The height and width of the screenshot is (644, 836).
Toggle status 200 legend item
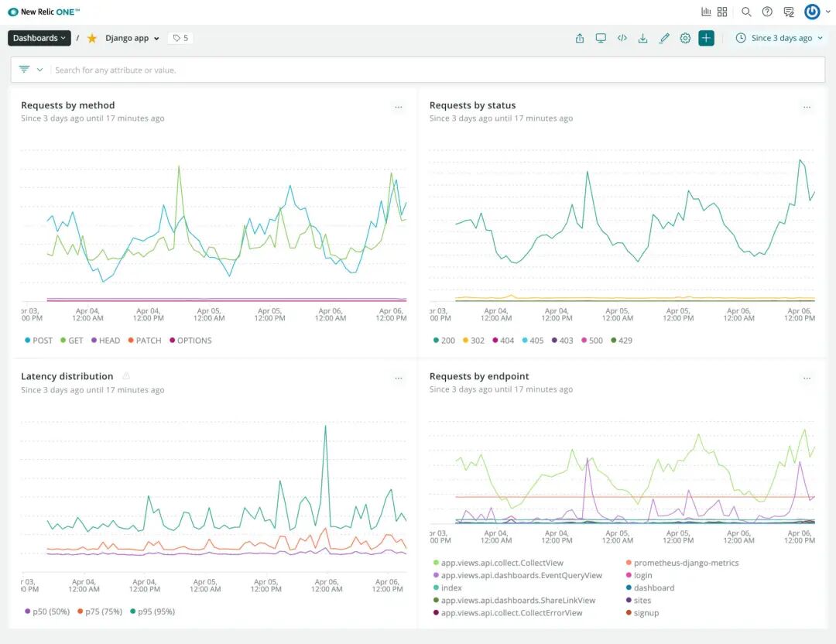click(444, 340)
